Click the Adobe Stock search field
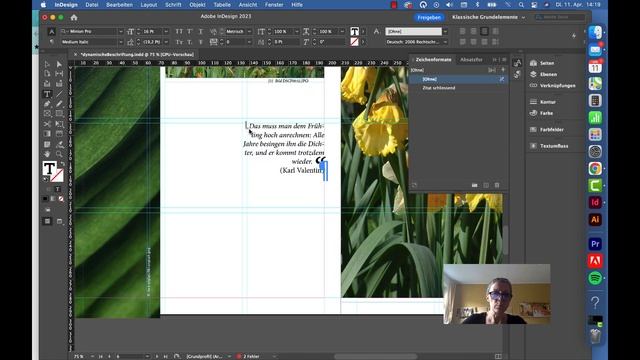Image resolution: width=640 pixels, height=360 pixels. click(x=560, y=17)
